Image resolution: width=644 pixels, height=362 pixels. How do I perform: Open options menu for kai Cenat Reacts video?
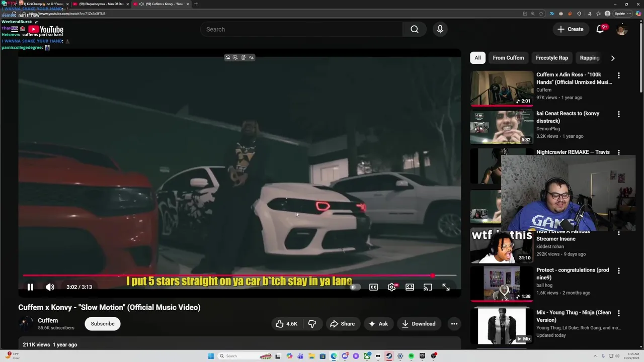(x=619, y=114)
